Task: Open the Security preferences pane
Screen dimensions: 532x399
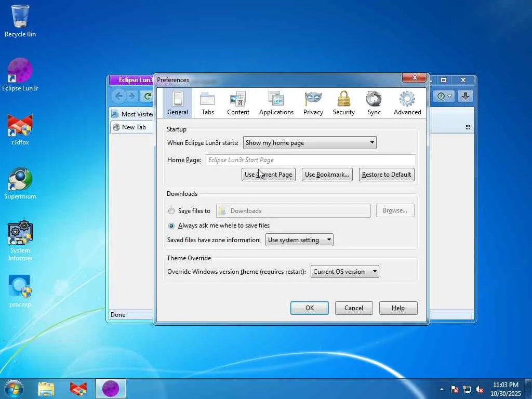Action: [344, 103]
